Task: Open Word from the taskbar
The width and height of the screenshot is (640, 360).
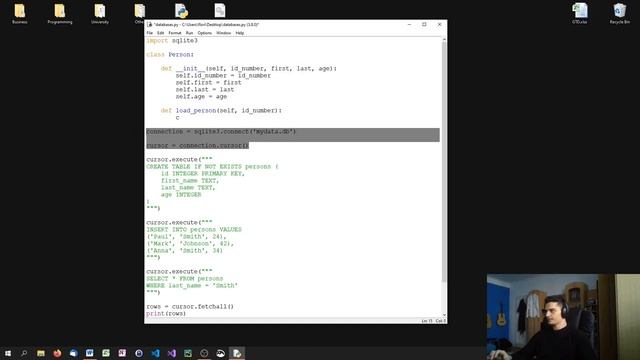Action: click(90, 353)
